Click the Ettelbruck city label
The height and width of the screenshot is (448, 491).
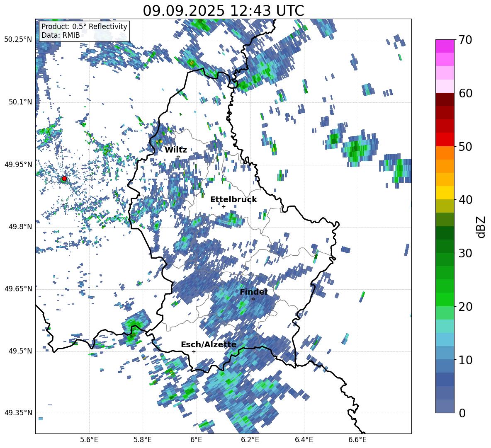[233, 199]
